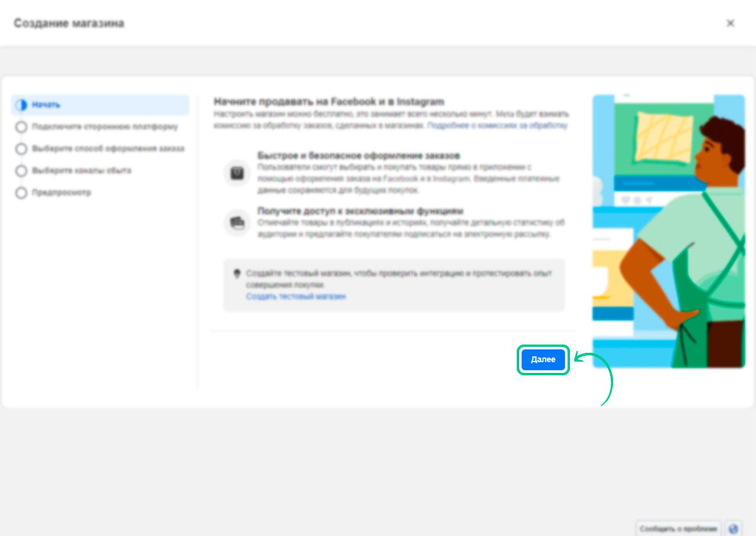Click the blue Далее button
The image size is (756, 536).
pos(543,359)
